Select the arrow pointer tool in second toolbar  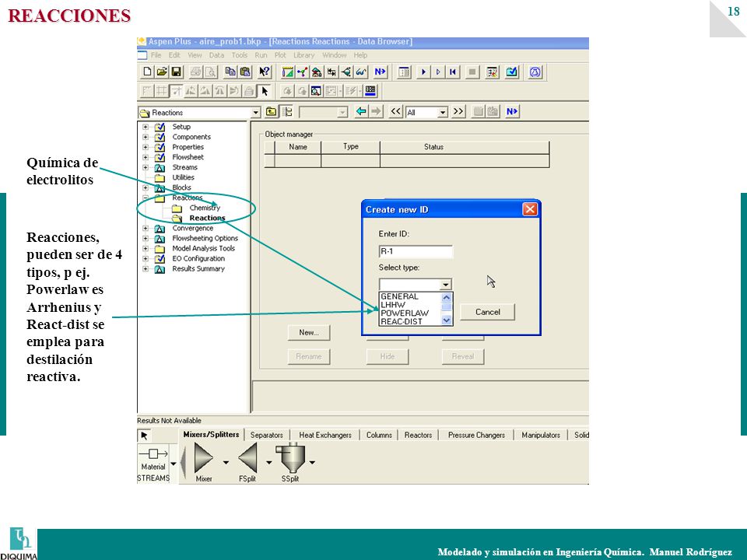(265, 90)
